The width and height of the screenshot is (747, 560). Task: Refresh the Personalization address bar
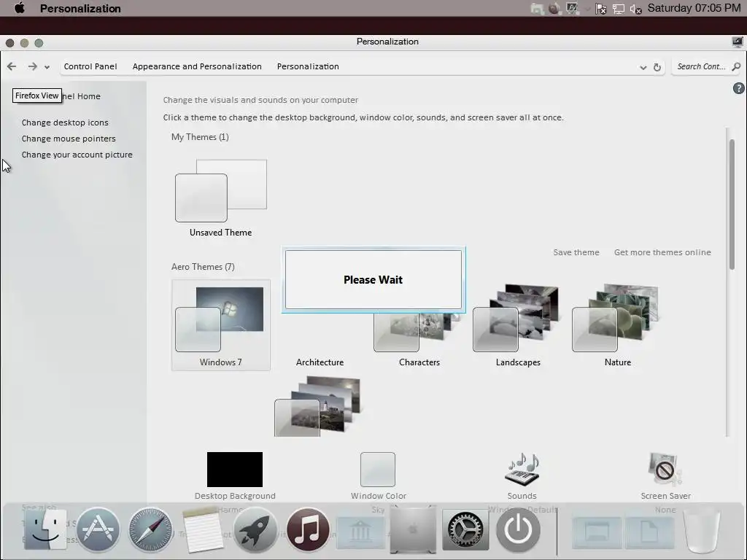point(657,67)
